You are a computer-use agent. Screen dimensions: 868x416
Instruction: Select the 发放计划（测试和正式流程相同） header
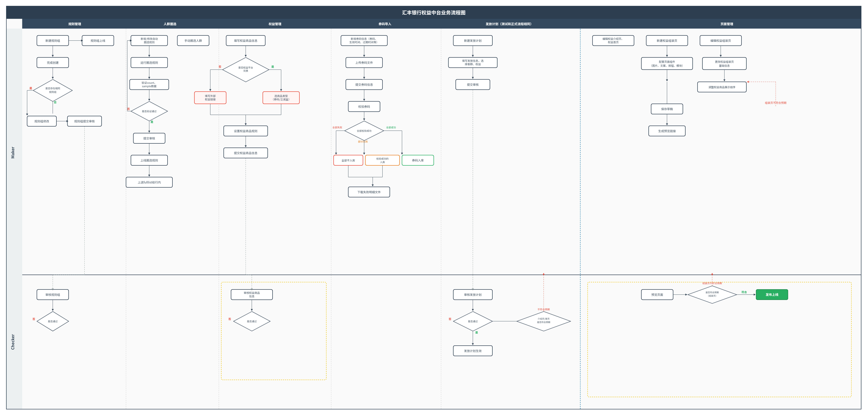pos(509,24)
